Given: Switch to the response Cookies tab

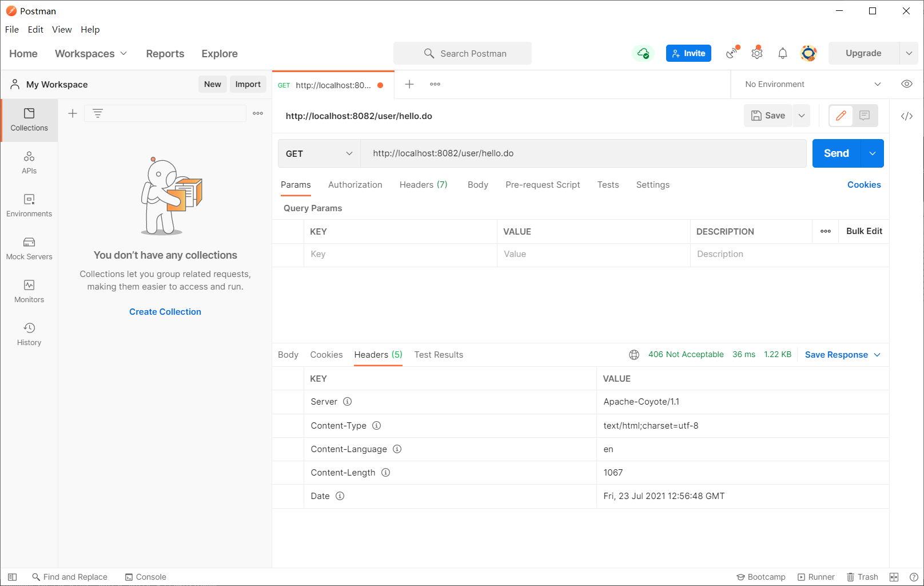Looking at the screenshot, I should coord(326,355).
